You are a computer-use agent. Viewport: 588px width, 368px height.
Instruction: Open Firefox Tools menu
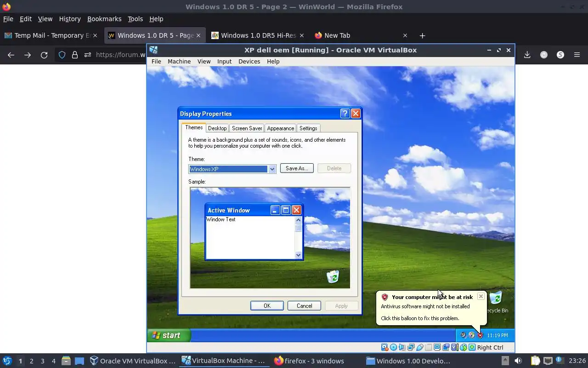135,19
